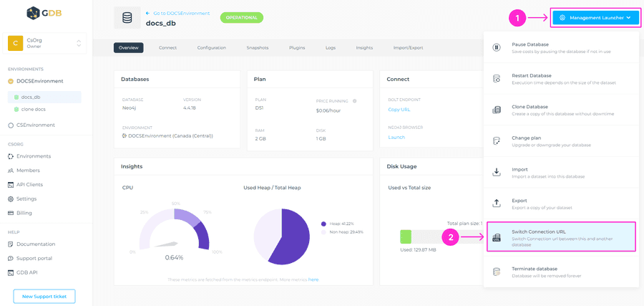Open the Management Launcher dropdown

[x=595, y=18]
